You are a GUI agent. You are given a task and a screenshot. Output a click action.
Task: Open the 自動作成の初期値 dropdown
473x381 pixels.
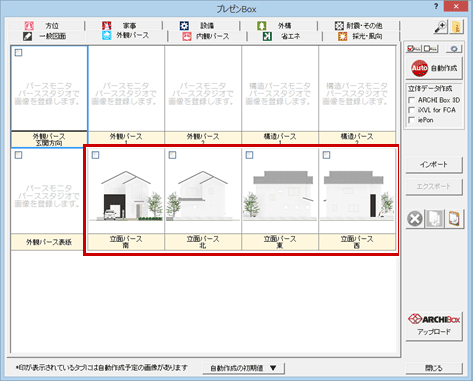pyautogui.click(x=243, y=368)
